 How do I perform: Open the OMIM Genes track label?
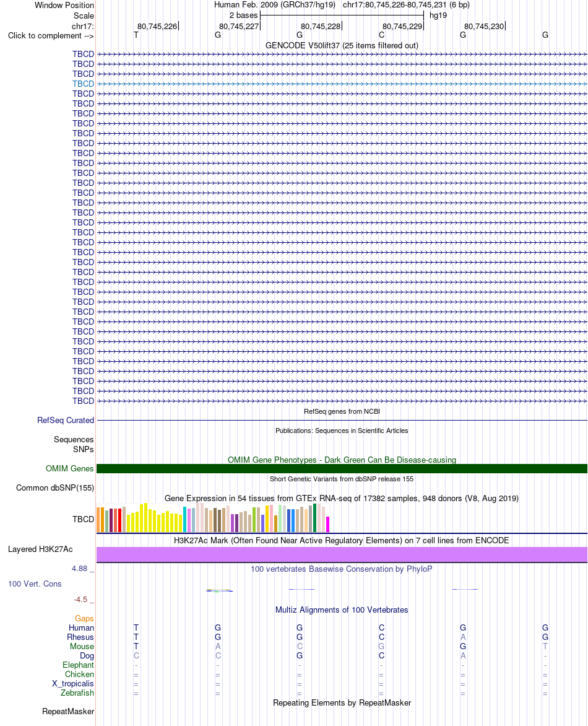click(70, 468)
